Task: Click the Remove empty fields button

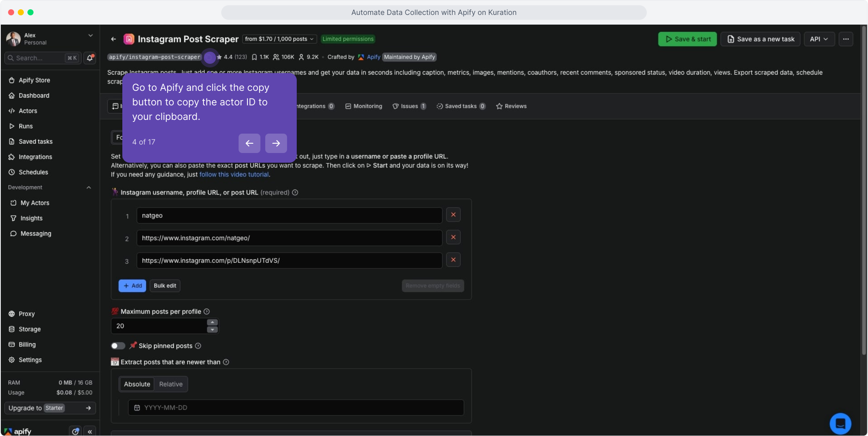Action: 433,285
